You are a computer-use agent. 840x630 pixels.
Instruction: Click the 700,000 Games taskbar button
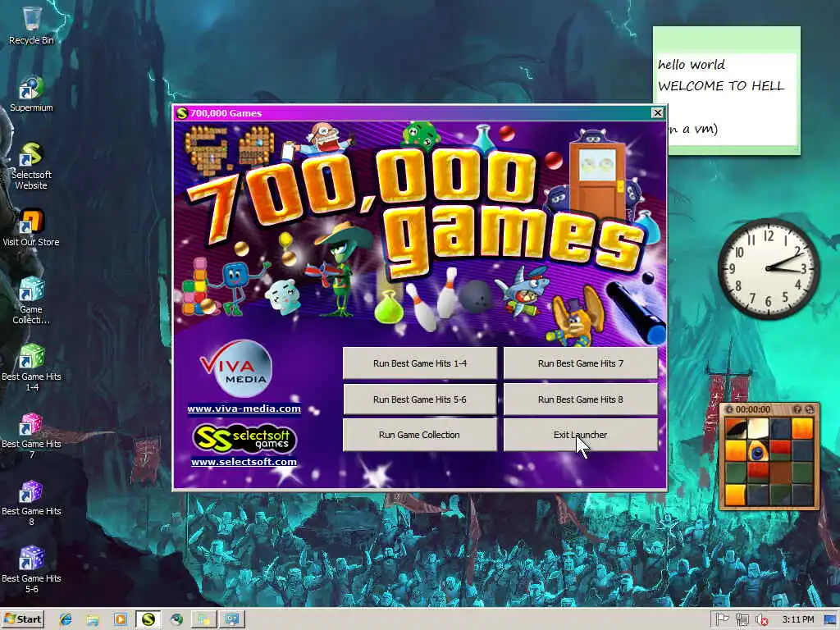[x=148, y=619]
